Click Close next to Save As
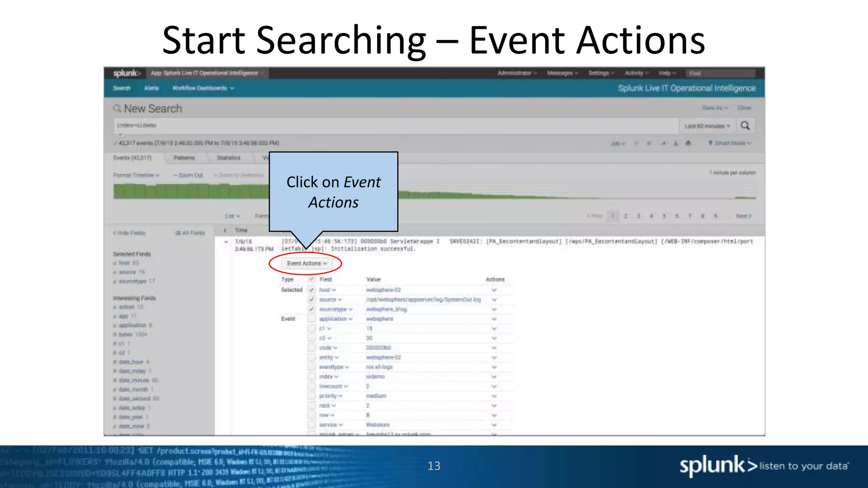 744,108
